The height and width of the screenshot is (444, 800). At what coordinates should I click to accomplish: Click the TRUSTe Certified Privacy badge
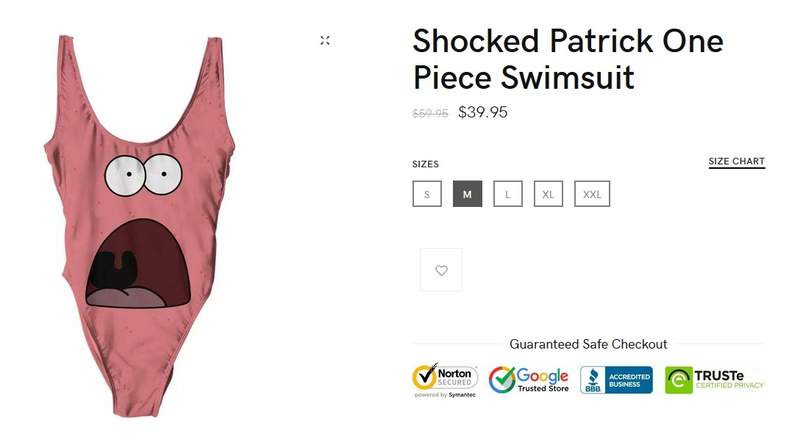[x=714, y=380]
